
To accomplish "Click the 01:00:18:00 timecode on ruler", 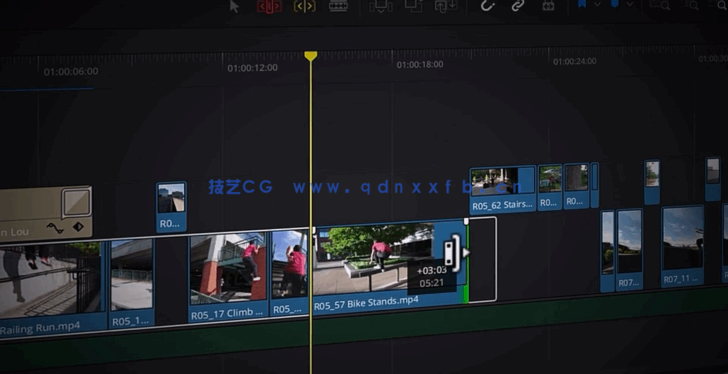I will coord(420,64).
